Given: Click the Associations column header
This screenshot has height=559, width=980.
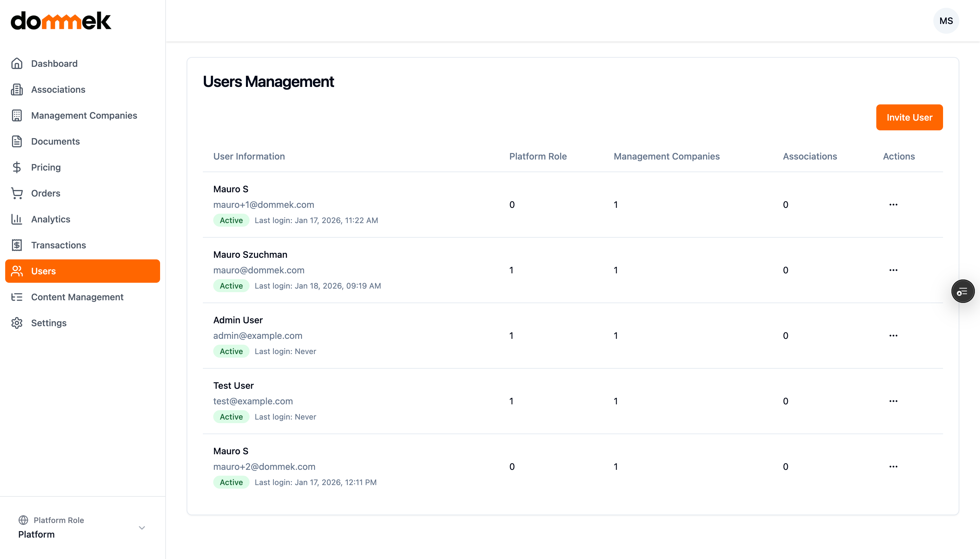Looking at the screenshot, I should [810, 156].
